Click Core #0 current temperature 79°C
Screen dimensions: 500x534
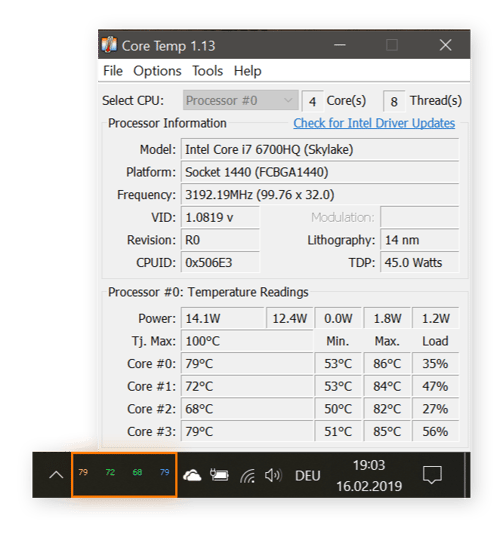(x=247, y=363)
